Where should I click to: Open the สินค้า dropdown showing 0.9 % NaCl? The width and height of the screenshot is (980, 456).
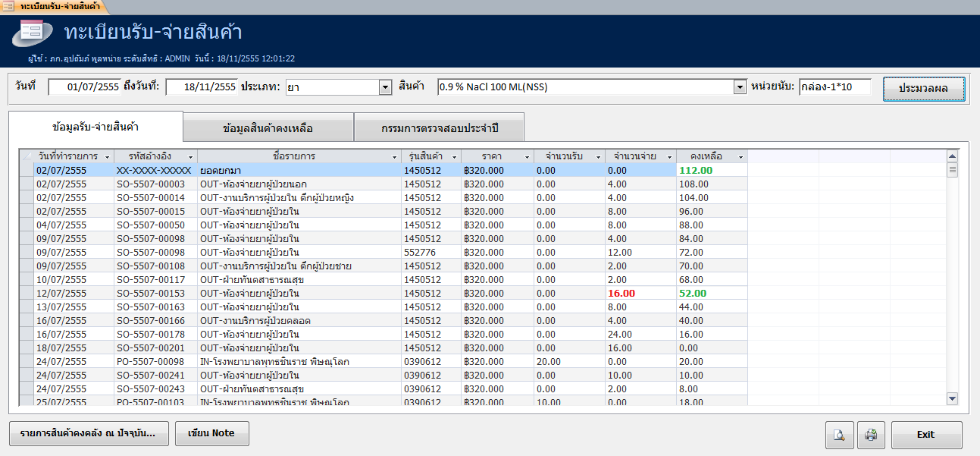pos(739,86)
